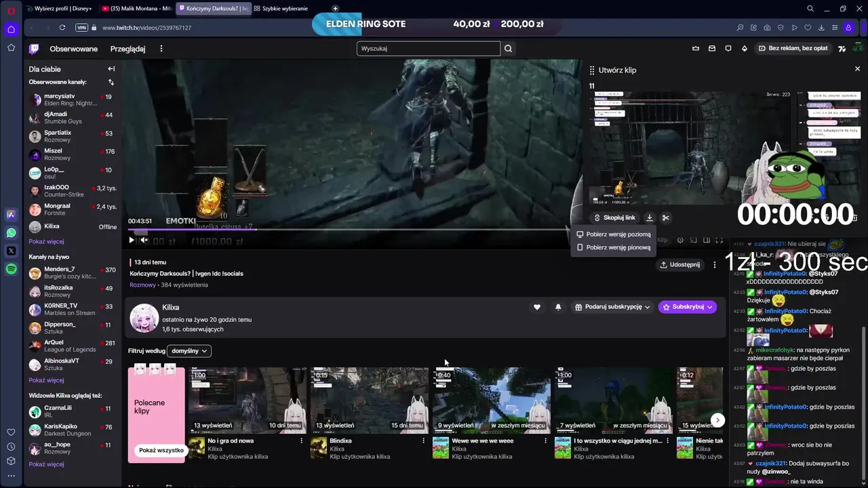Open more options next to Udostępnij

point(714,265)
